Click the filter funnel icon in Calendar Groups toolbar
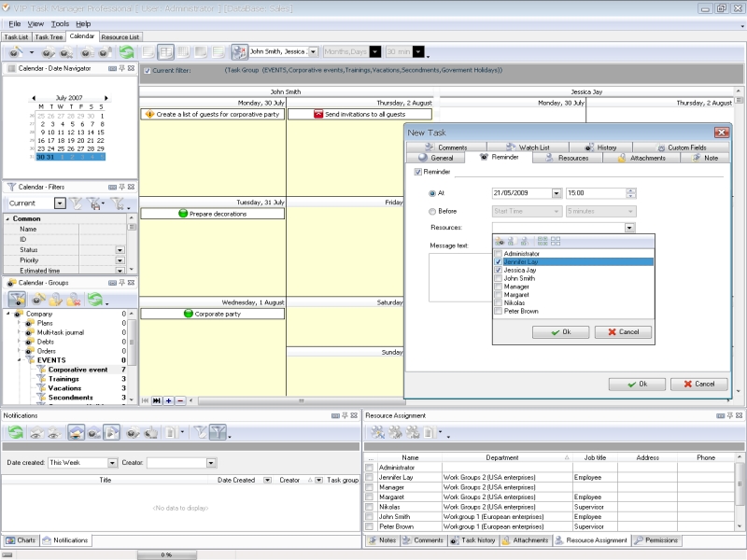The height and width of the screenshot is (560, 747). coord(17,300)
